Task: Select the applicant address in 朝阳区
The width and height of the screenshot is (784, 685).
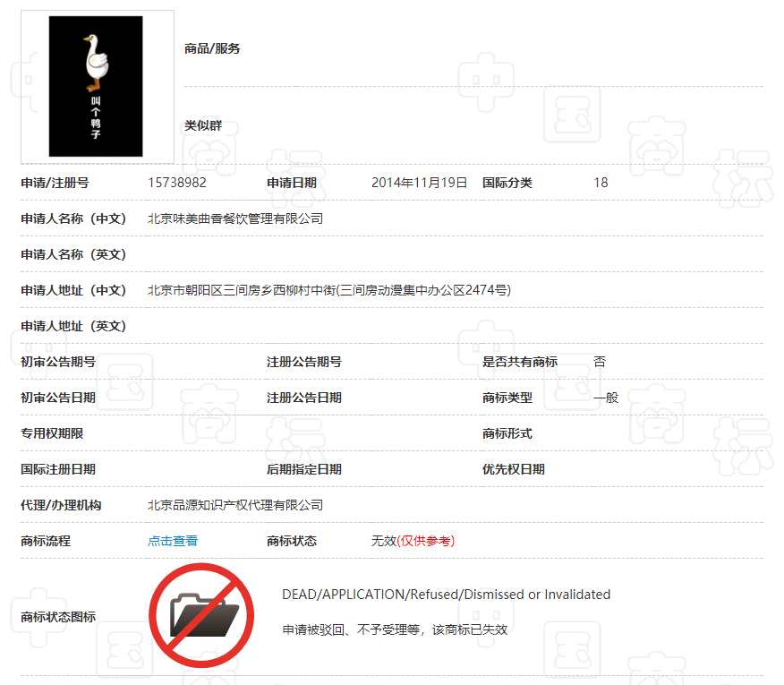Action: pyautogui.click(x=329, y=290)
